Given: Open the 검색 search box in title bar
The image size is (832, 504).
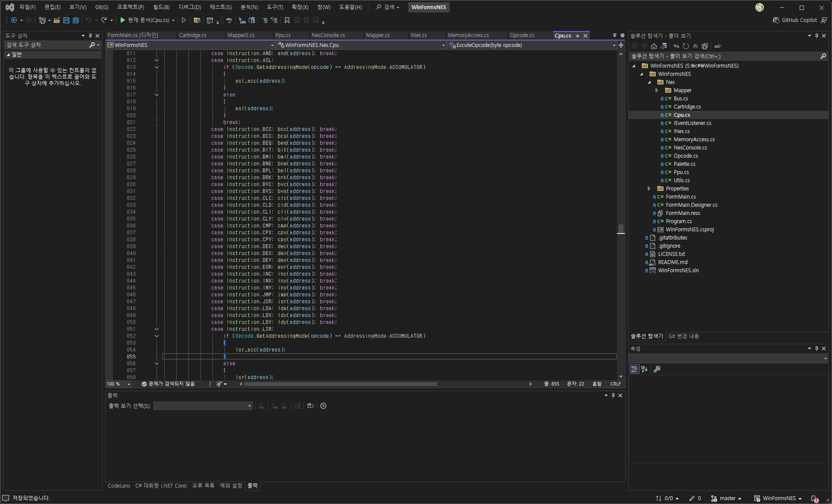Looking at the screenshot, I should tap(387, 7).
